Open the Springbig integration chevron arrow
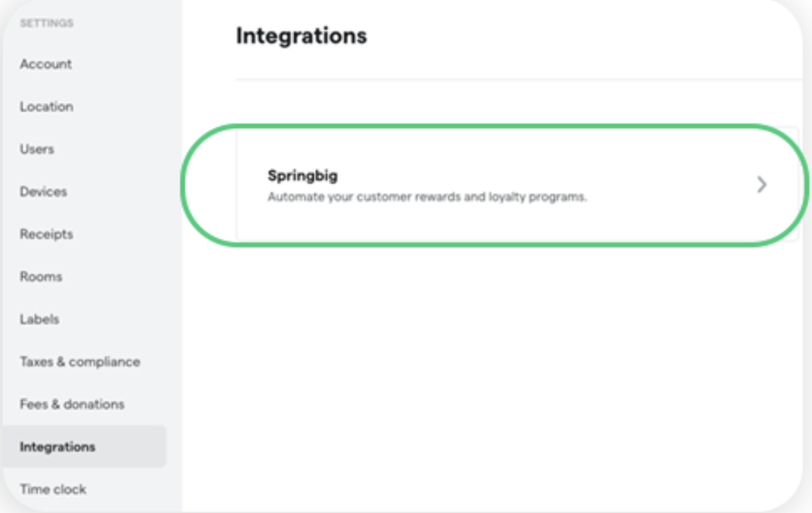812x513 pixels. click(x=761, y=185)
